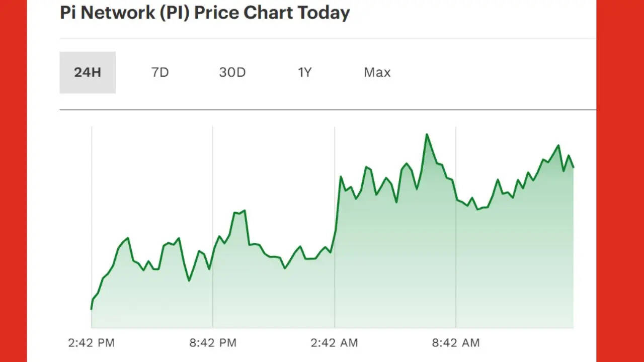Click the price peak just after 8:42 PM

pos(244,211)
